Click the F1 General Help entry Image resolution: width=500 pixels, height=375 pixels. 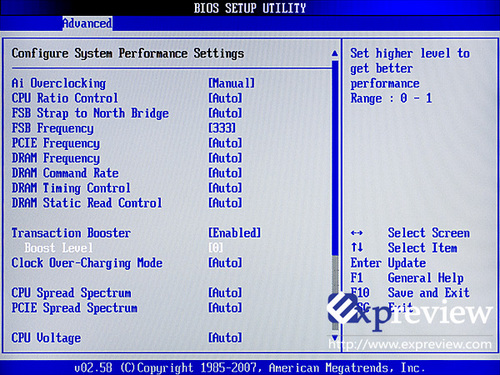[407, 278]
